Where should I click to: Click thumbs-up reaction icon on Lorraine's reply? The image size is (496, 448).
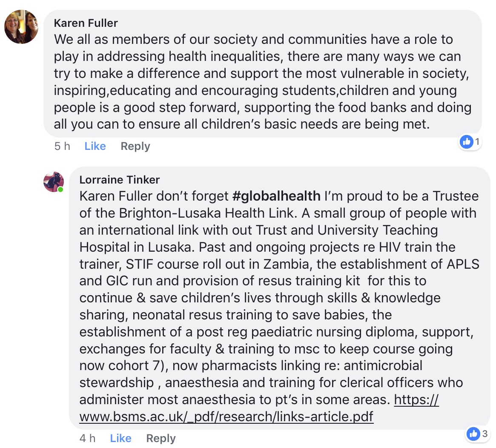[473, 434]
